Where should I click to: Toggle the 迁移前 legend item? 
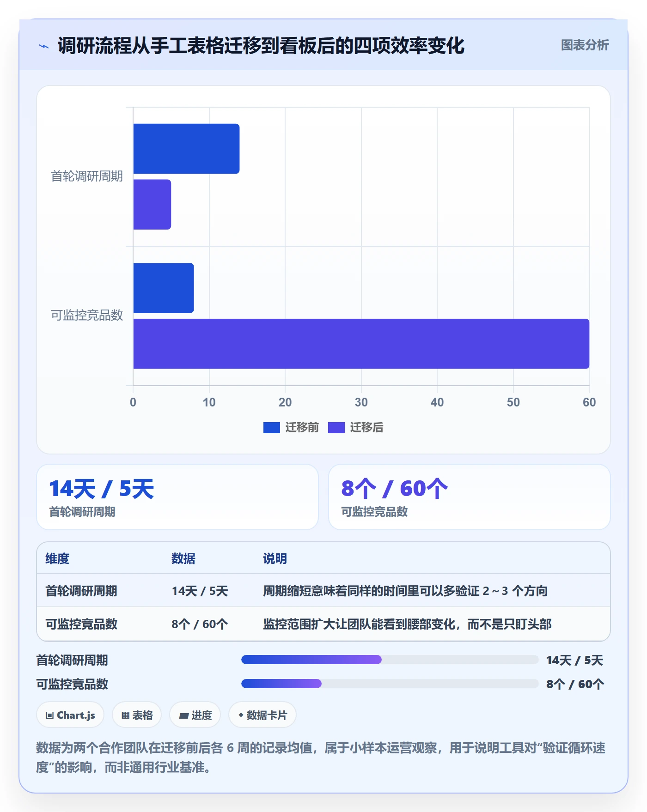pos(291,427)
